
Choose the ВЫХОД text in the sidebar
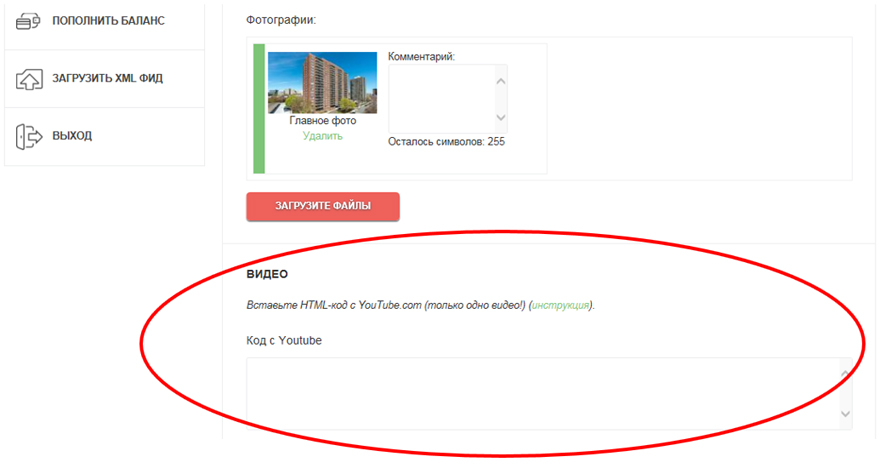point(72,136)
